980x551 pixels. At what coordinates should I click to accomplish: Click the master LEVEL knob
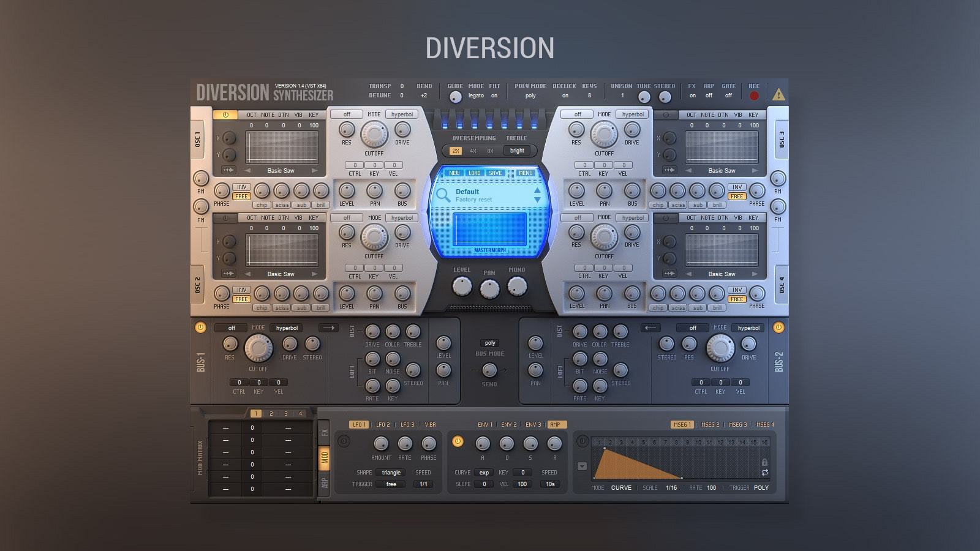pos(462,286)
